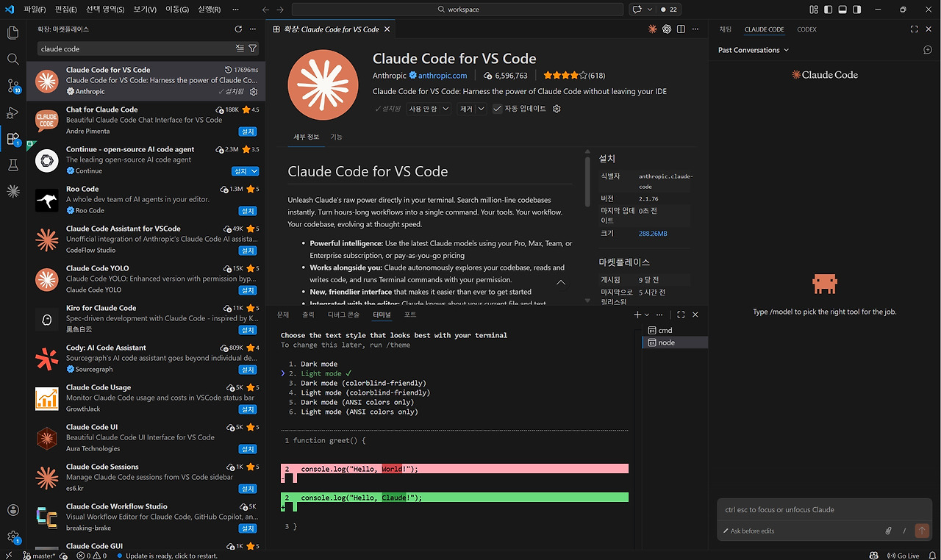
Task: Toggle the secondary side bar visibility
Action: pyautogui.click(x=857, y=10)
